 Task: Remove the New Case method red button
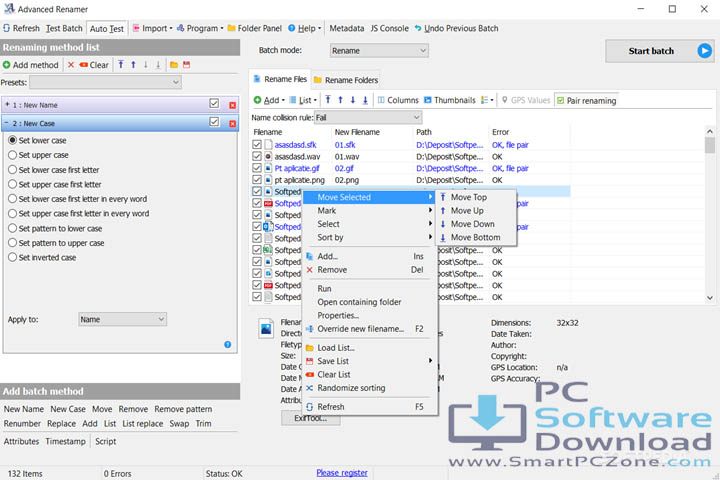[x=232, y=124]
